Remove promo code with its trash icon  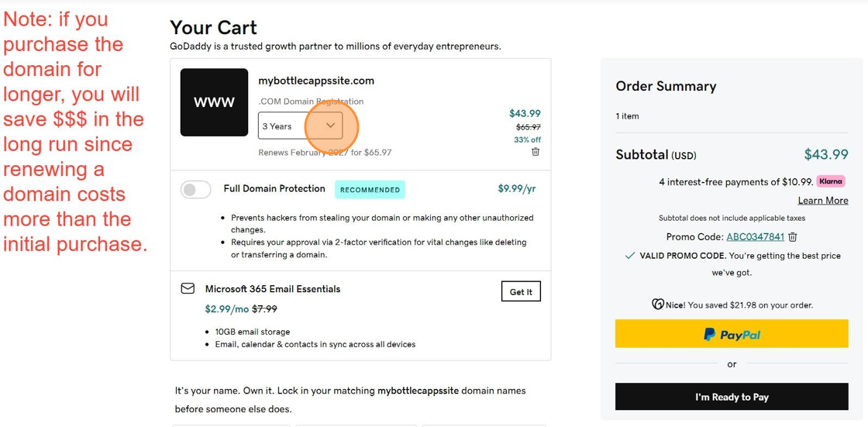point(793,237)
